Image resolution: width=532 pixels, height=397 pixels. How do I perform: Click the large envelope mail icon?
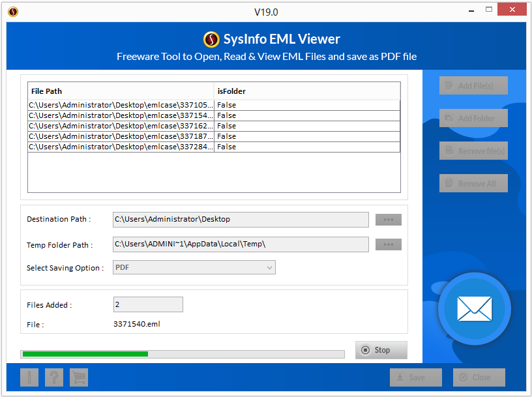point(475,309)
